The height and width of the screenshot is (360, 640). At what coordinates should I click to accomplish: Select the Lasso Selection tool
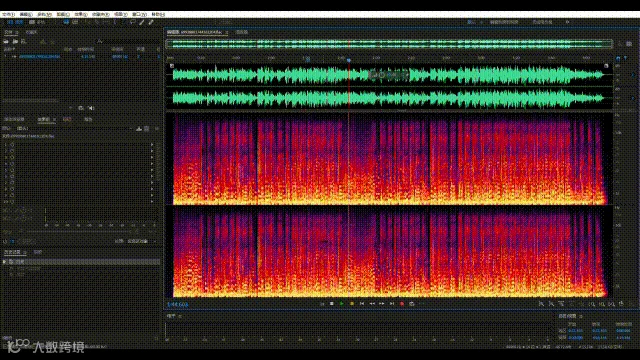(x=133, y=22)
